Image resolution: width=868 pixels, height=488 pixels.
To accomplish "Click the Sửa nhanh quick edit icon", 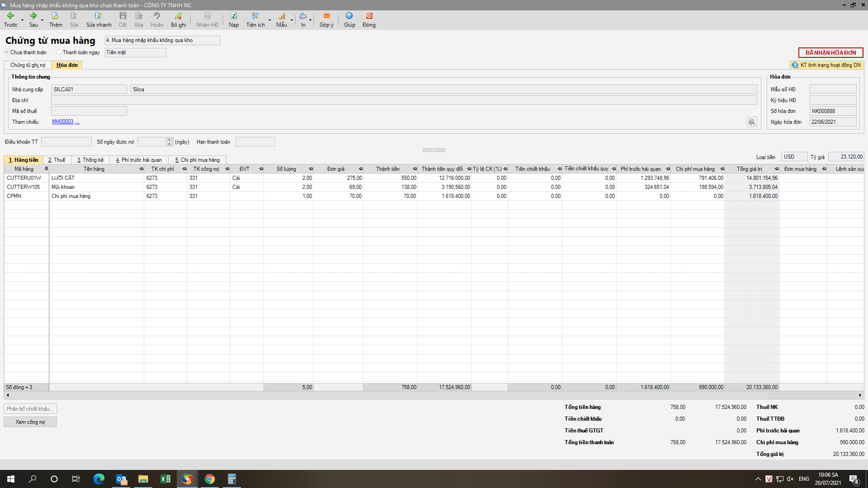I will [98, 16].
